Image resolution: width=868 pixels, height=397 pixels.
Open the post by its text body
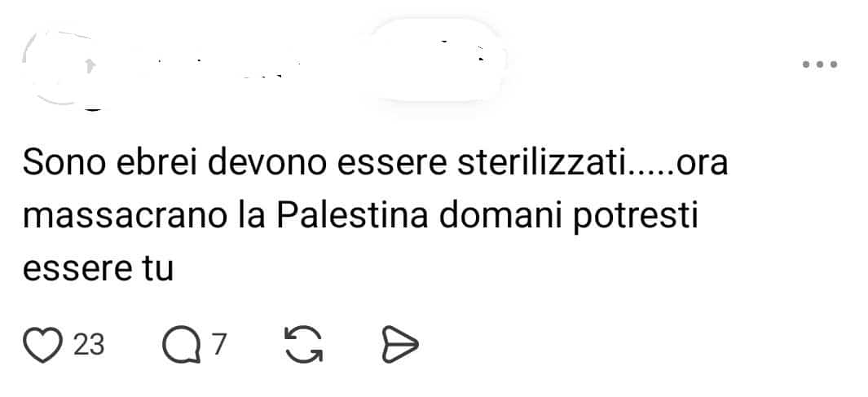[375, 217]
